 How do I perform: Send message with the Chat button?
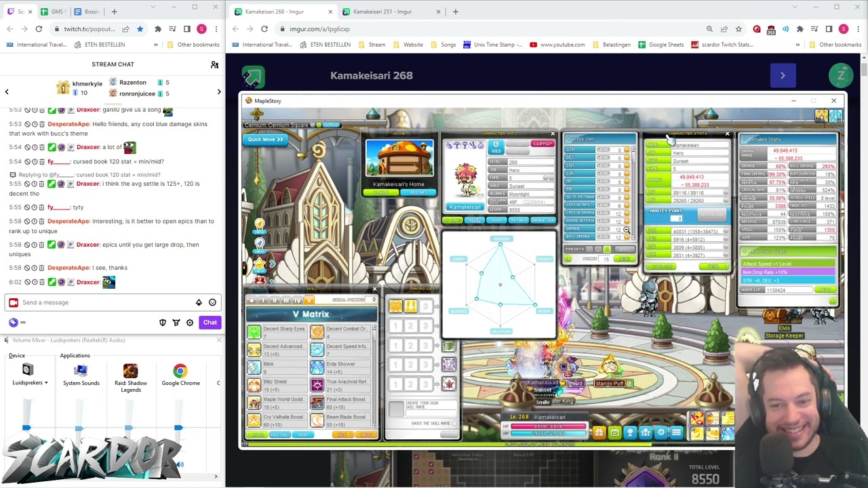pos(210,323)
